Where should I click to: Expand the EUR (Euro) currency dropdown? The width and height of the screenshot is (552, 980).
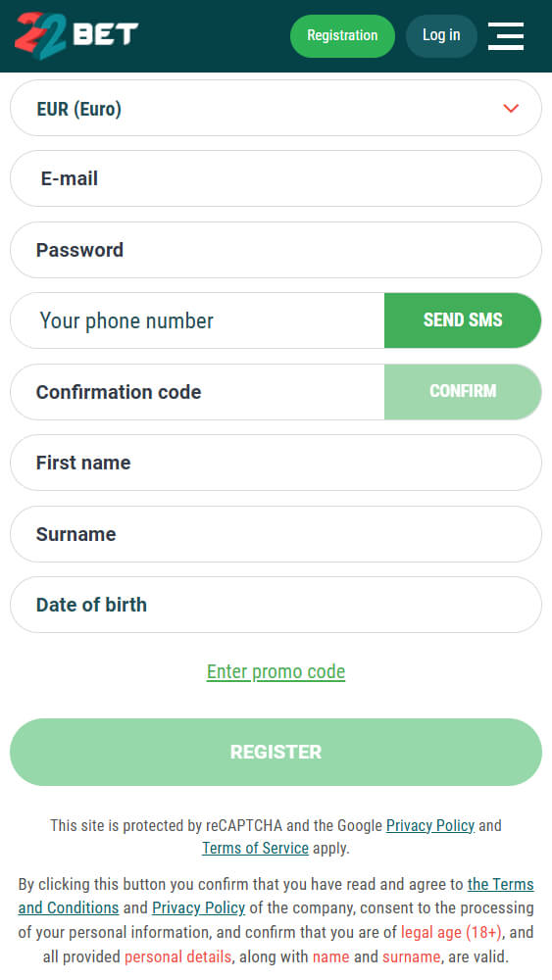pyautogui.click(x=276, y=108)
